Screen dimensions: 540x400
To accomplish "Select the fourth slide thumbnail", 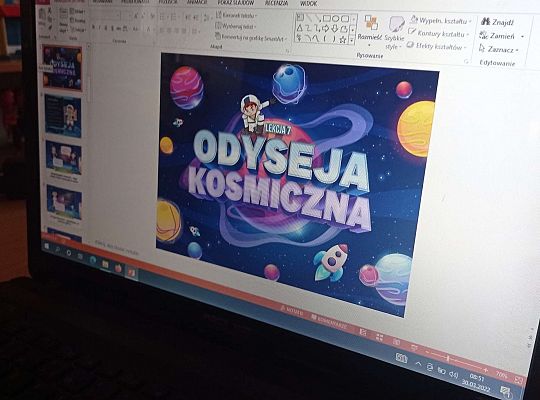I will pos(64,203).
